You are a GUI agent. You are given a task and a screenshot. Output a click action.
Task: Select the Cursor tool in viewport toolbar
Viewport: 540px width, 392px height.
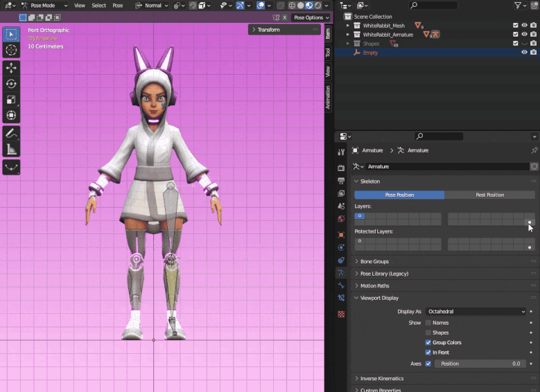(11, 50)
